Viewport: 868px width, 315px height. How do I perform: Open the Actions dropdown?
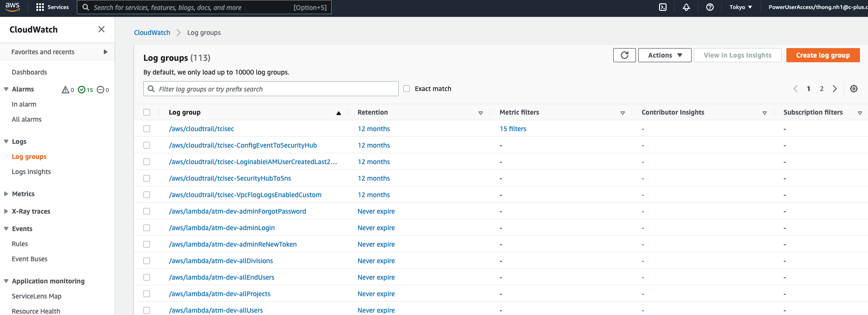click(x=665, y=55)
